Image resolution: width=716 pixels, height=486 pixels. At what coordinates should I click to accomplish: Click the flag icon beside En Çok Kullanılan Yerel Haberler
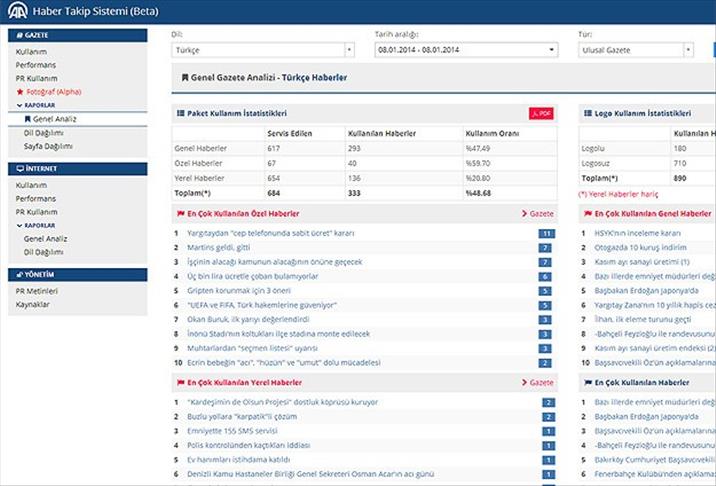pos(180,382)
